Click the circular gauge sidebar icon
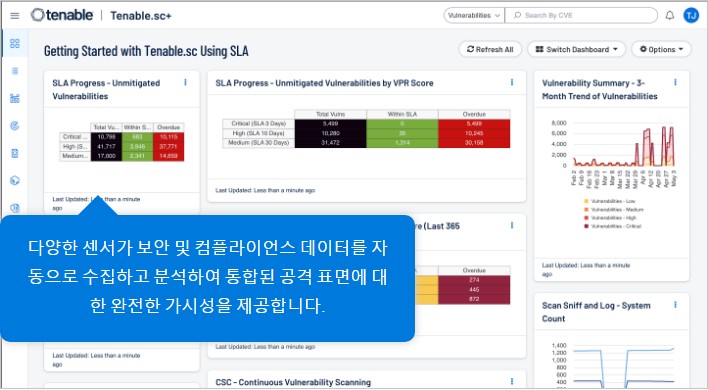 [x=15, y=126]
